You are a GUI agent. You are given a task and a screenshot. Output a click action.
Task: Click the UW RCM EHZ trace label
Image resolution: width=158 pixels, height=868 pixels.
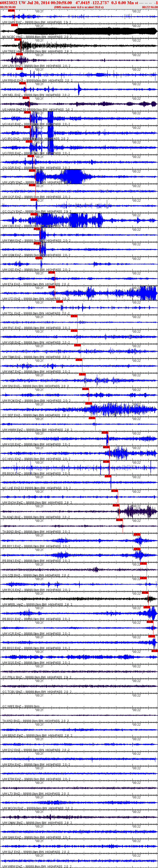click(x=36, y=400)
